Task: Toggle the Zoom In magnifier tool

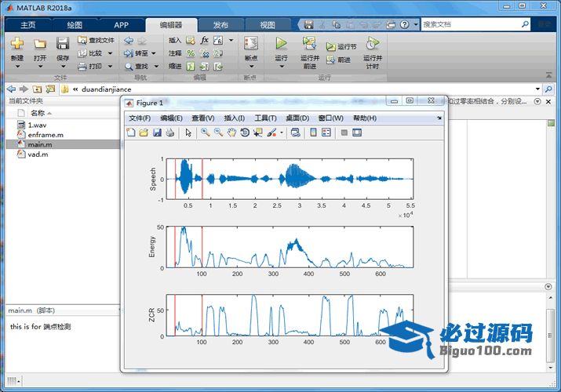Action: coord(205,132)
